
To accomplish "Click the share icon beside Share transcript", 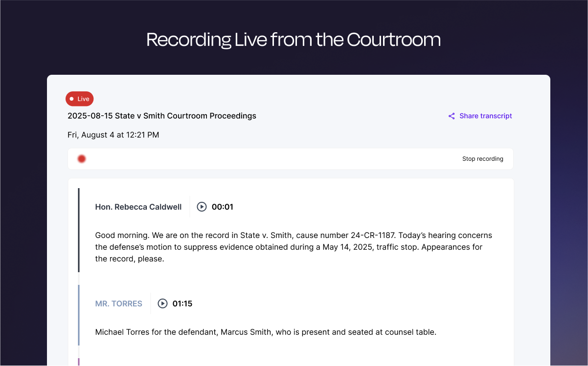I will 452,116.
